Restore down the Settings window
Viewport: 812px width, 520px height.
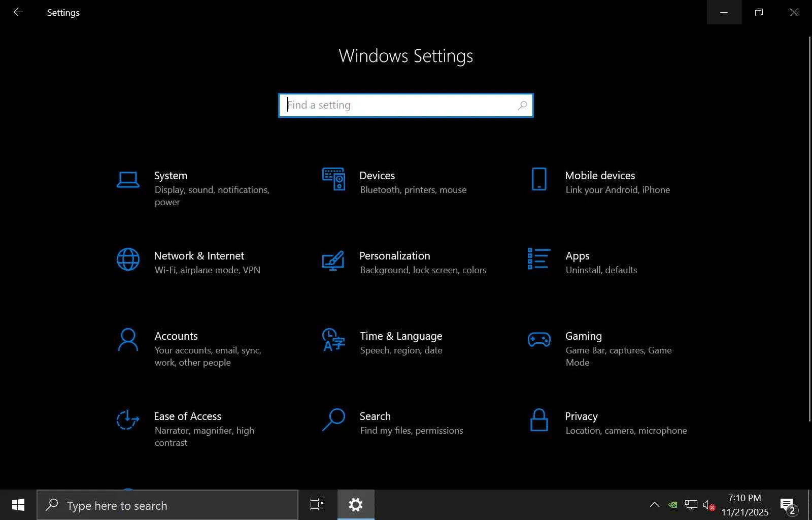click(759, 12)
